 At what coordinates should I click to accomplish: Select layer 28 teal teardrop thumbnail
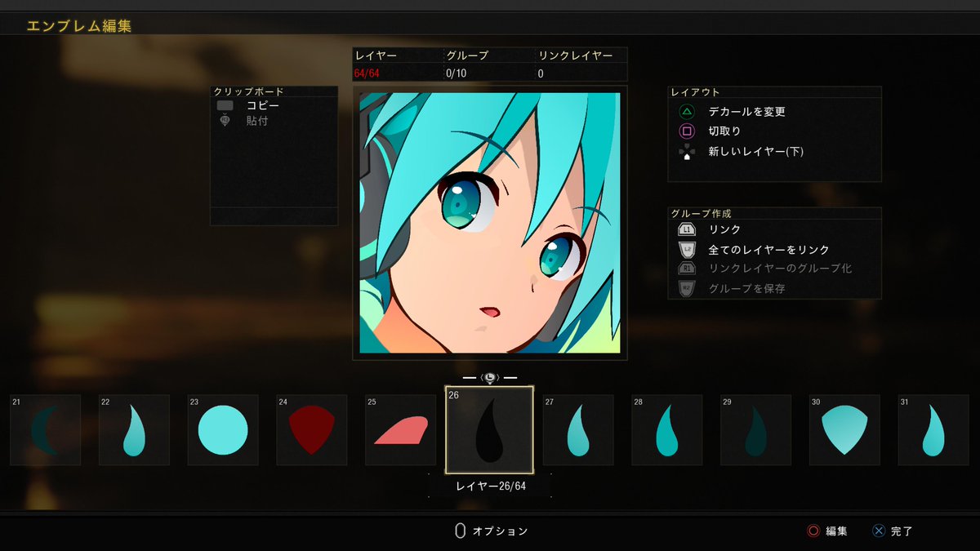667,430
